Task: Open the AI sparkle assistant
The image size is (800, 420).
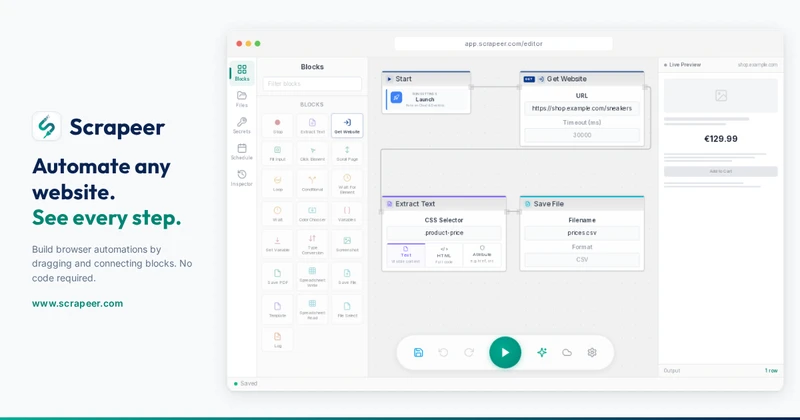Action: (542, 353)
